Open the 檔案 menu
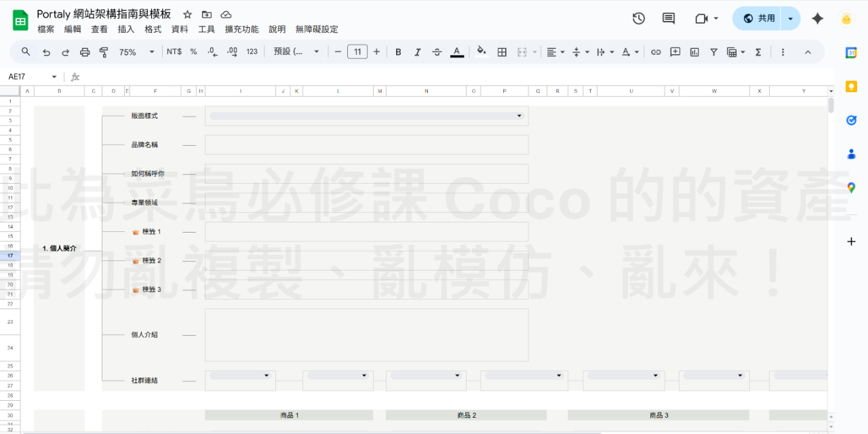Screen dimensions: 868x434 click(46, 29)
